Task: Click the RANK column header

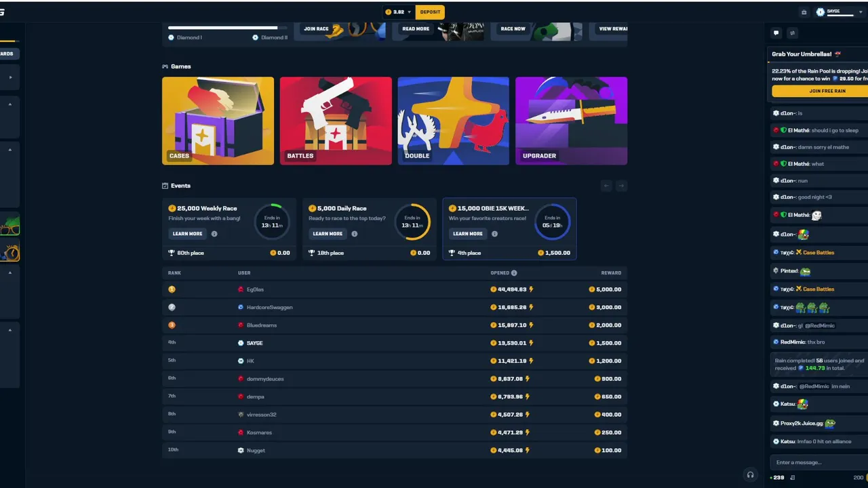Action: 174,273
